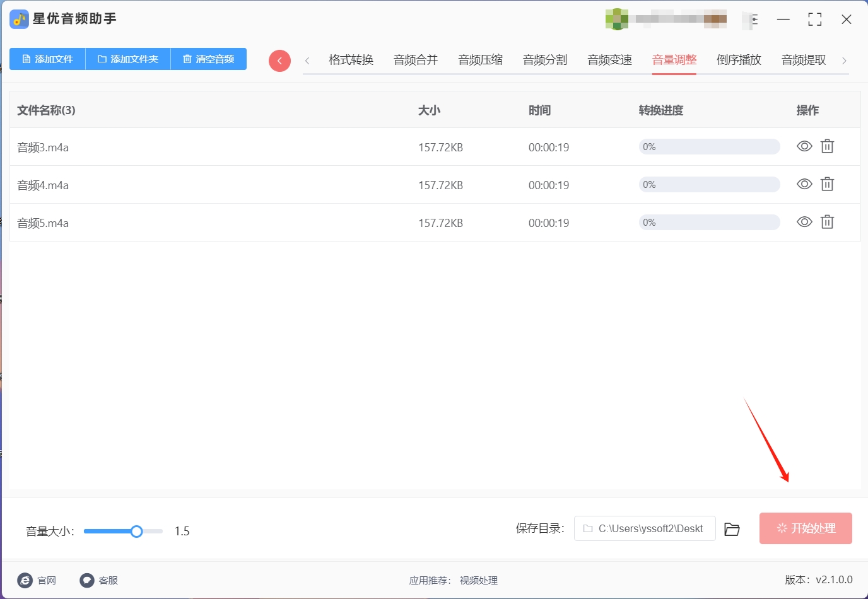868x599 pixels.
Task: Click 音频3.m4a progress bar
Action: click(x=709, y=147)
